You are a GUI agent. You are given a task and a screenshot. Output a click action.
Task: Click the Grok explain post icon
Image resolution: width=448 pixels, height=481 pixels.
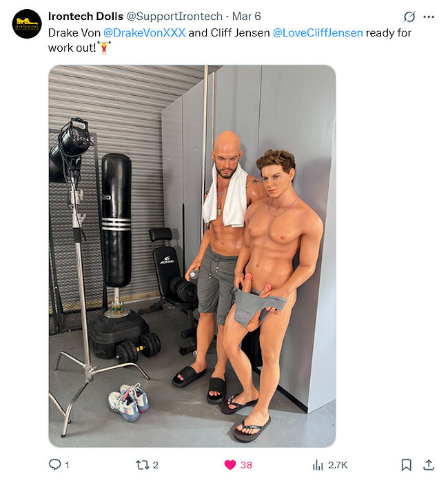point(409,17)
